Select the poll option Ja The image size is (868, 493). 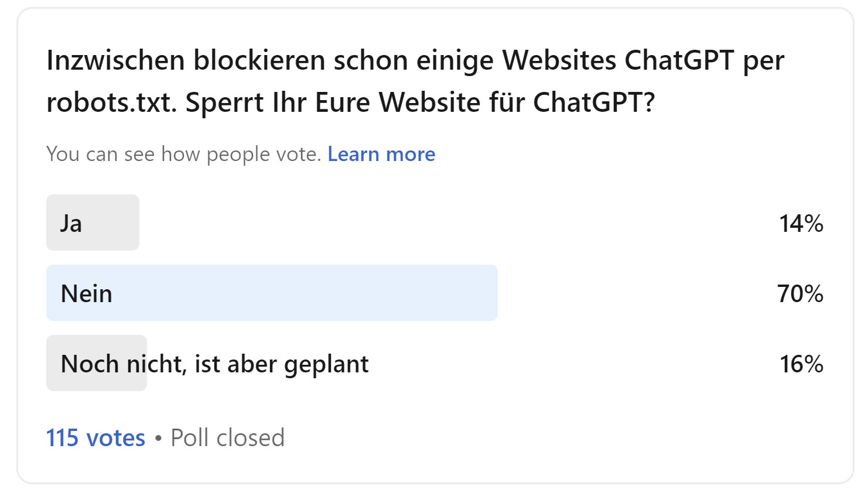coord(92,222)
